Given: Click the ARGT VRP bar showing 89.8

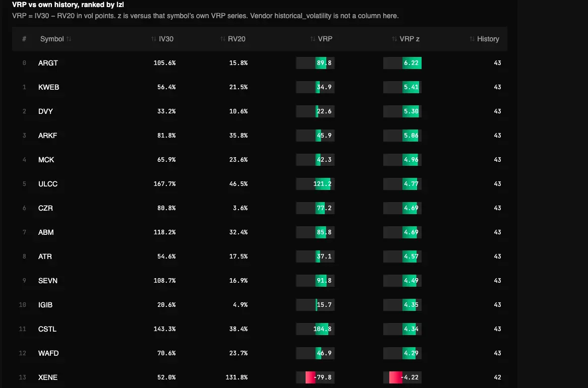Looking at the screenshot, I should coord(315,63).
